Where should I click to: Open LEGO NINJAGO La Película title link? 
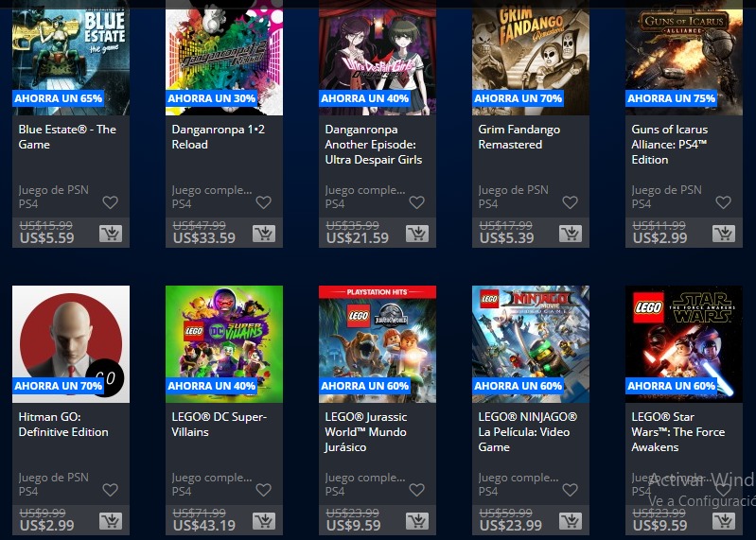click(527, 431)
